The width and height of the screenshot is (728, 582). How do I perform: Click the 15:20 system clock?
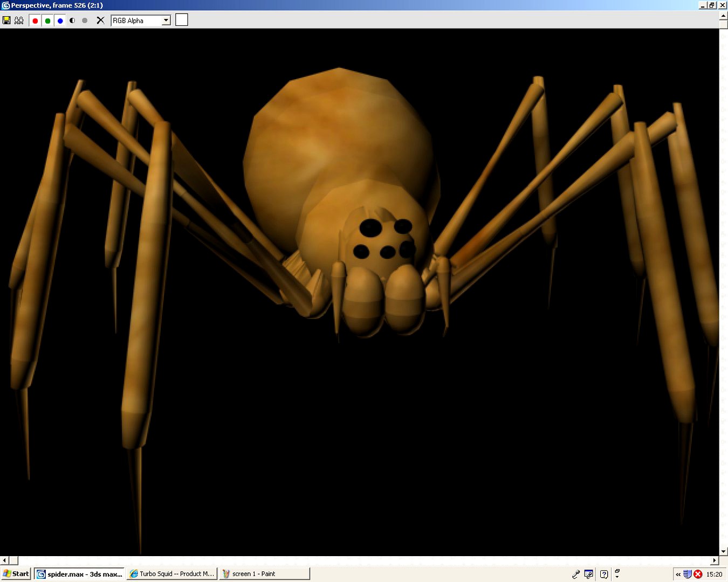pyautogui.click(x=714, y=574)
